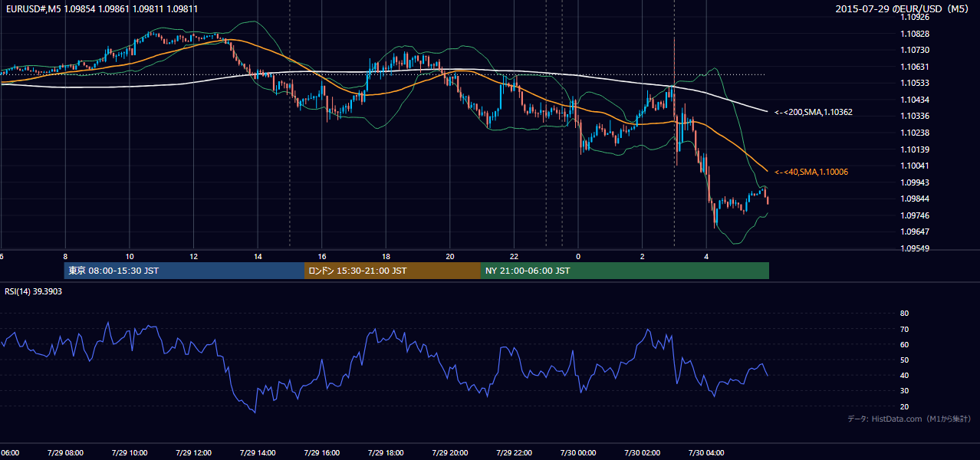Click hour label 12 under price chart
This screenshot has height=460, width=980.
193,256
